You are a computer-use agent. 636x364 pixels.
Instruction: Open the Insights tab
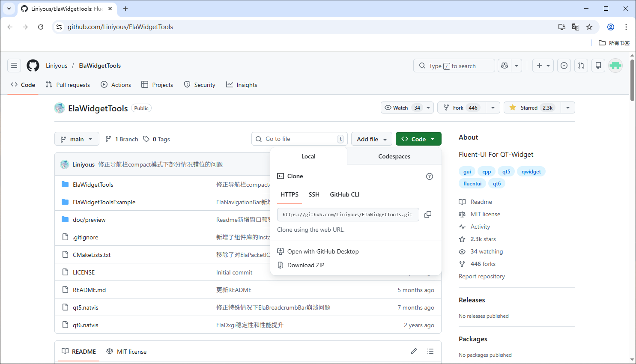[242, 85]
